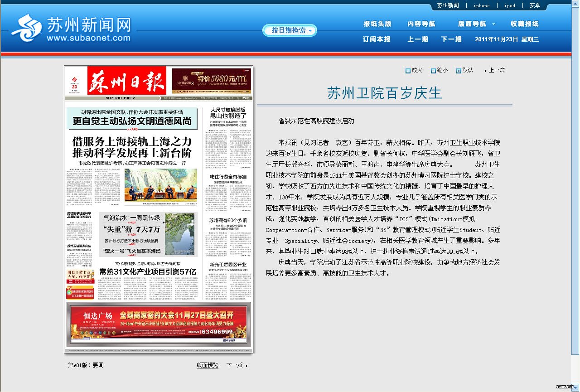
Task: Open 吃住行游全有标准 article on the page
Action: [228, 176]
